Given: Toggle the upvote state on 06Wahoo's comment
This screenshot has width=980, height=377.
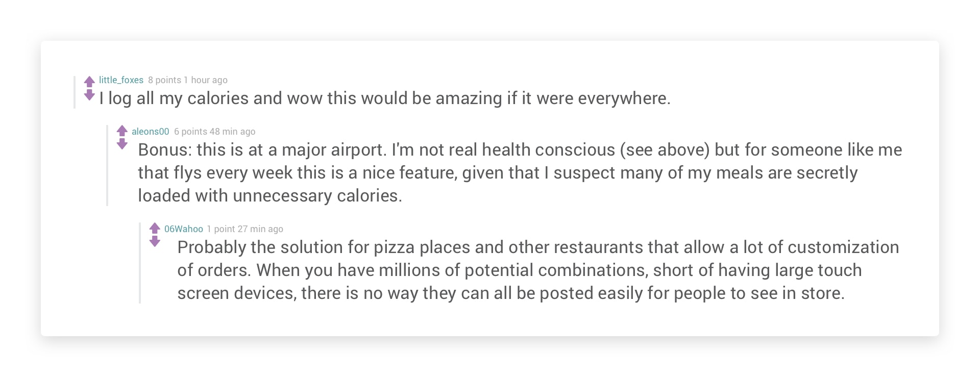Looking at the screenshot, I should pos(155,228).
